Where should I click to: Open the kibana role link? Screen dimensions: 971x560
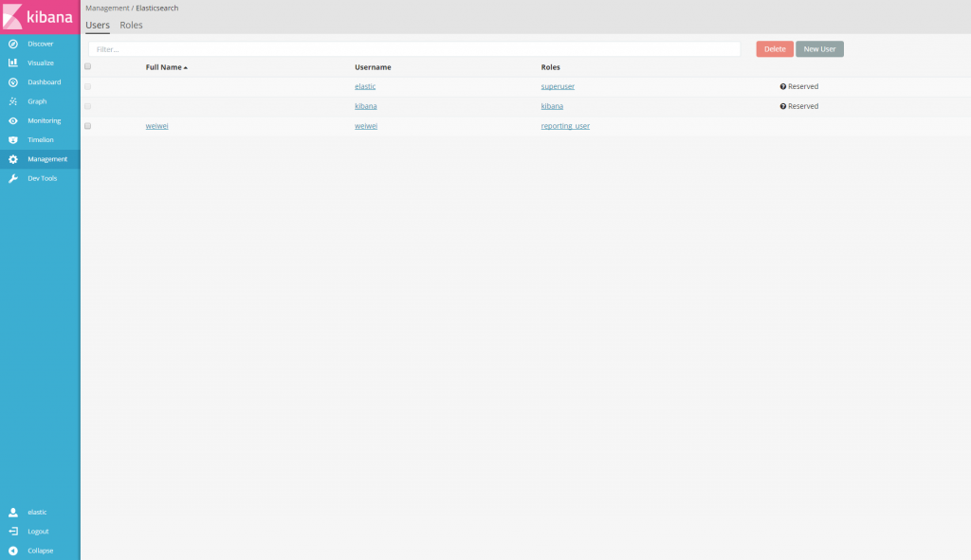[552, 106]
